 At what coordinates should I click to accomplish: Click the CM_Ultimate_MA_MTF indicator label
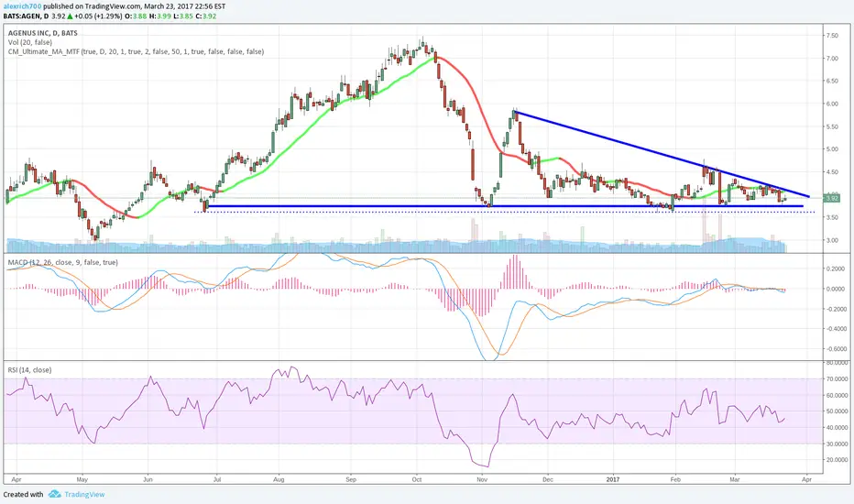point(136,51)
